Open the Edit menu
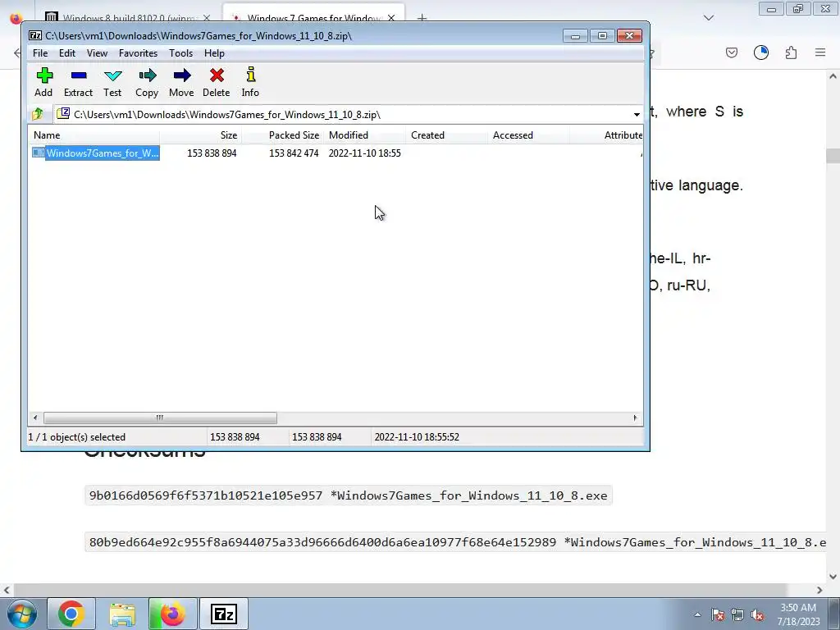The image size is (840, 630). coord(67,53)
